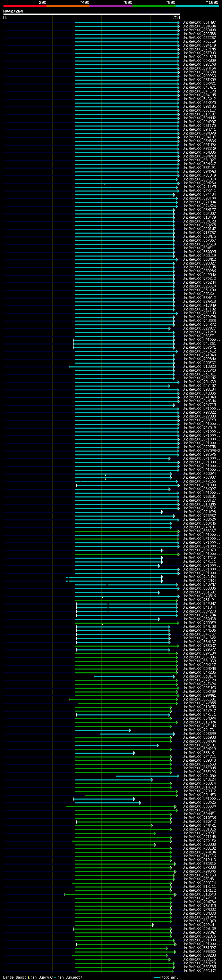The width and height of the screenshot is (222, 980).
Task: Select hit label UniRef100_A4RL56
Action: tap(199, 481)
